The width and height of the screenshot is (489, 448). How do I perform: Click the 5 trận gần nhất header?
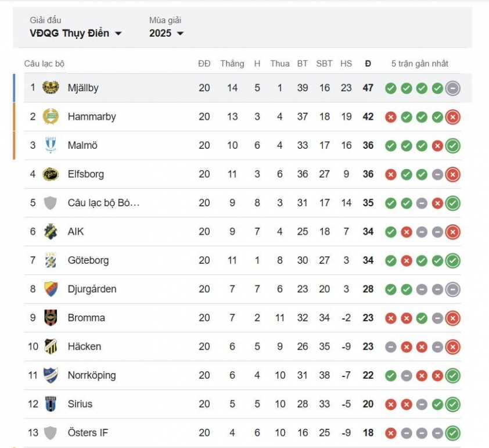point(420,64)
